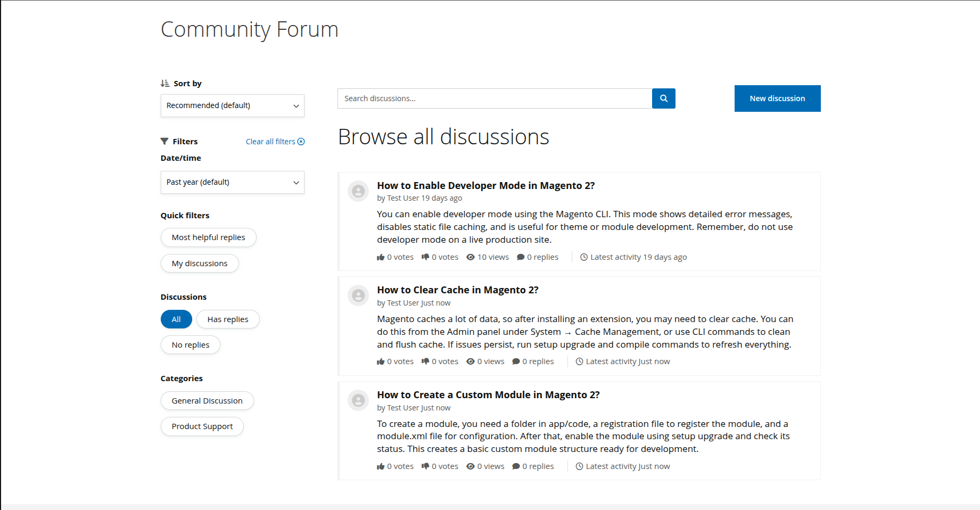Toggle the Has replies filter
The image size is (980, 510).
(228, 319)
